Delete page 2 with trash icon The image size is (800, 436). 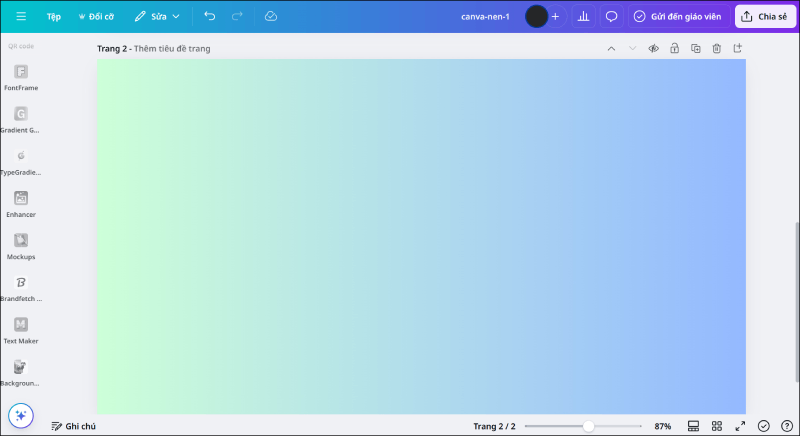click(717, 48)
